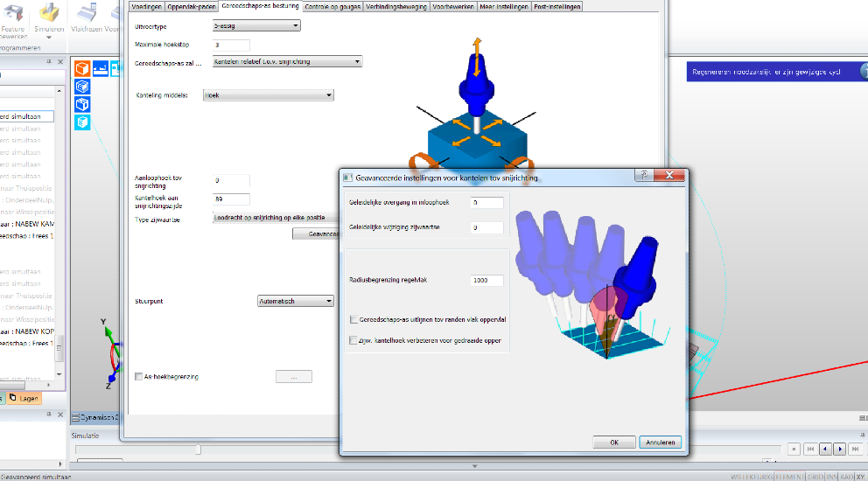This screenshot has width=868, height=481.
Task: Click the Geleidelijke wijziging zijwaartse field
Action: [x=487, y=227]
